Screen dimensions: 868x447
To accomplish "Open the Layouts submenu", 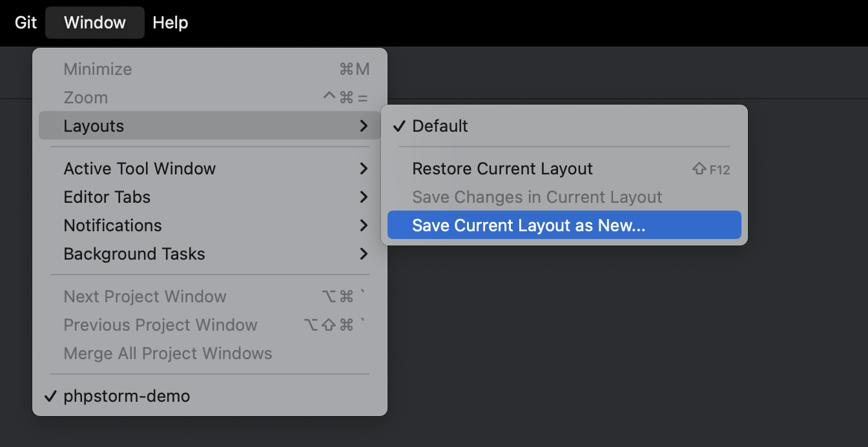I will click(x=94, y=126).
